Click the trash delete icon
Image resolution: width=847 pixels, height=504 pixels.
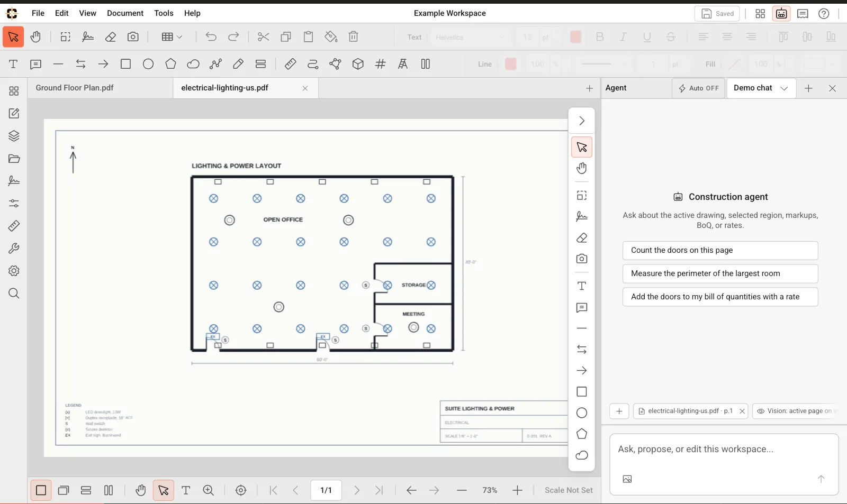coord(354,37)
